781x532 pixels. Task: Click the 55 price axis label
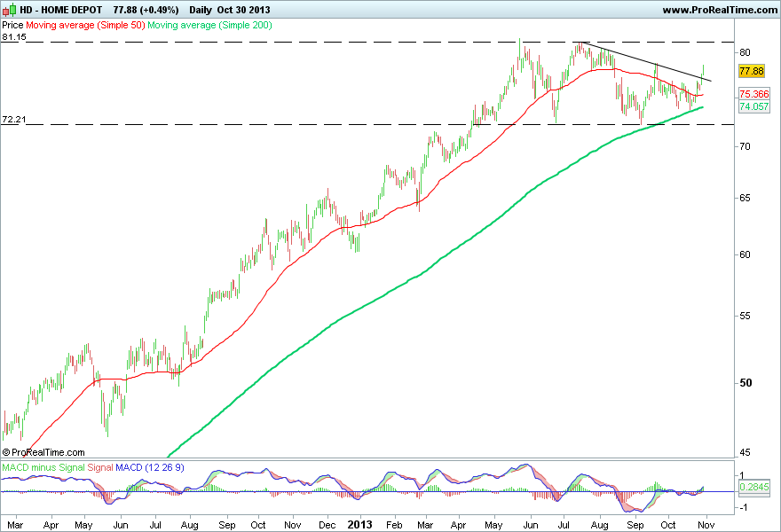(745, 316)
